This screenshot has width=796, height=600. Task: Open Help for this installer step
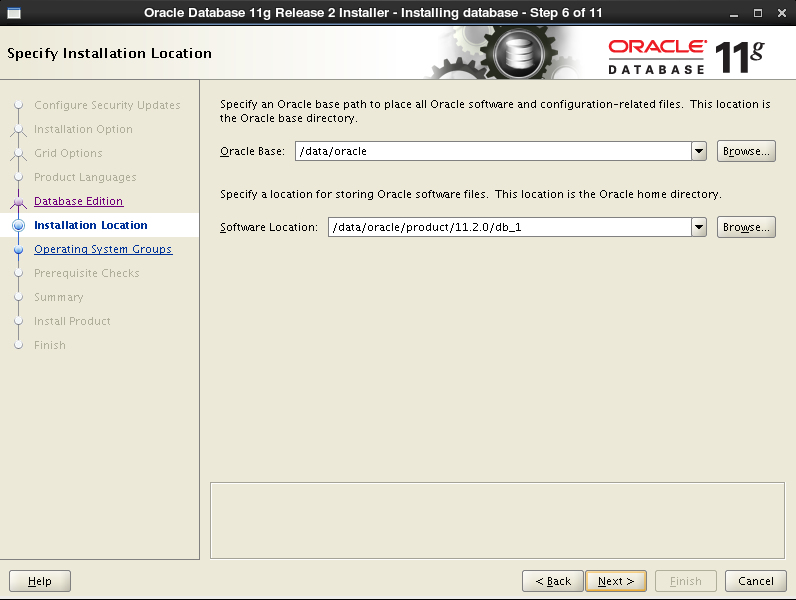tap(40, 581)
